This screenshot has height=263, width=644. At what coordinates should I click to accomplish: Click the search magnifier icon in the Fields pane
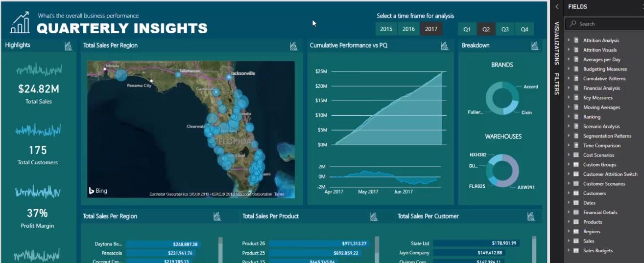[572, 23]
